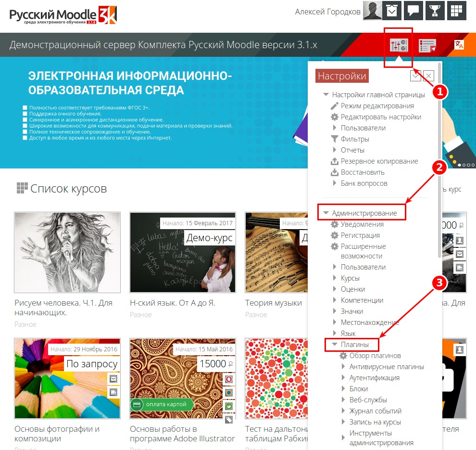
Task: Click the Начало: 29 Ноябрь 2016 date label
Action: pos(84,349)
